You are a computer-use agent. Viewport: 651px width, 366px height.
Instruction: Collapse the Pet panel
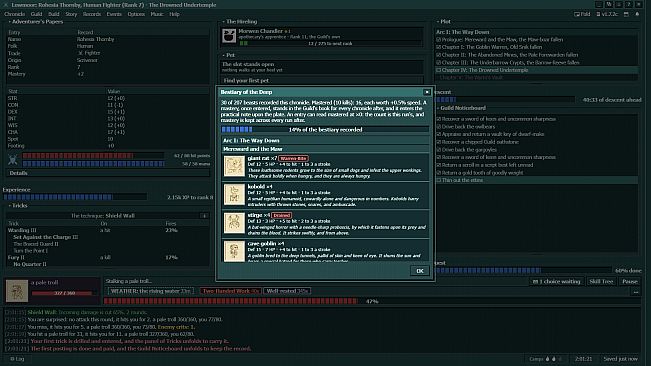click(228, 55)
